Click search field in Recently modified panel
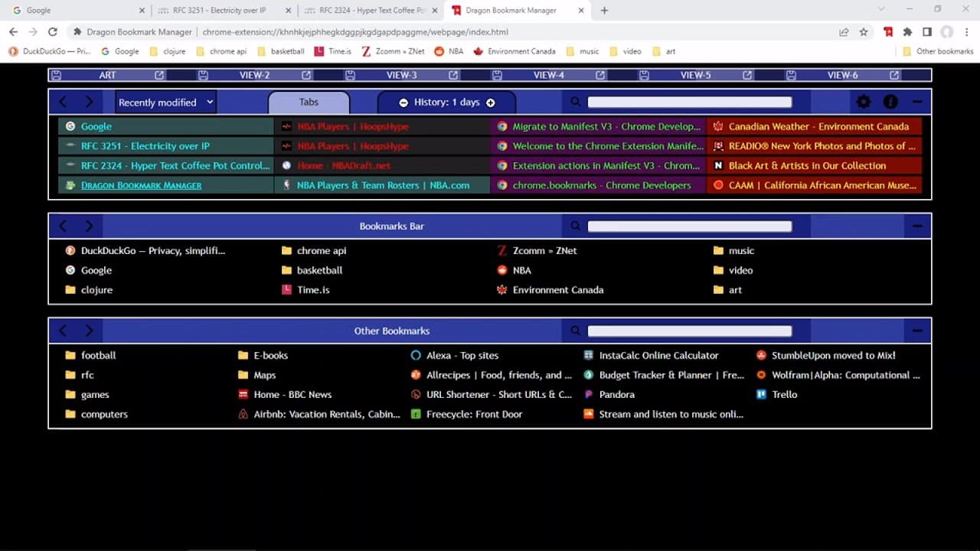980x551 pixels. (689, 102)
